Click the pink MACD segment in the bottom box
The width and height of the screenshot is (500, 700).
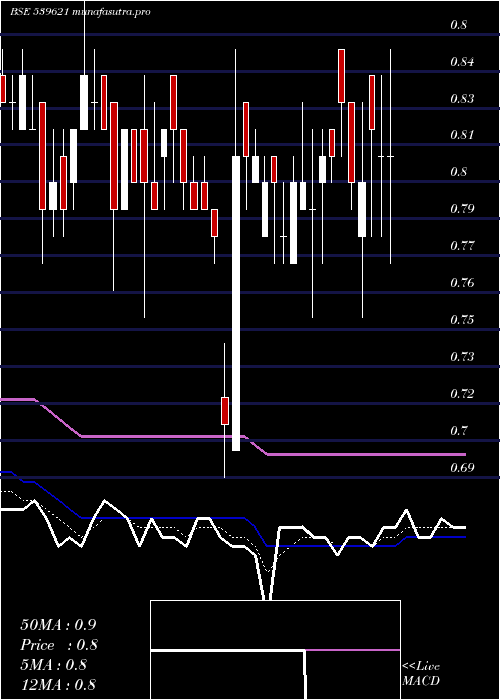tap(353, 650)
